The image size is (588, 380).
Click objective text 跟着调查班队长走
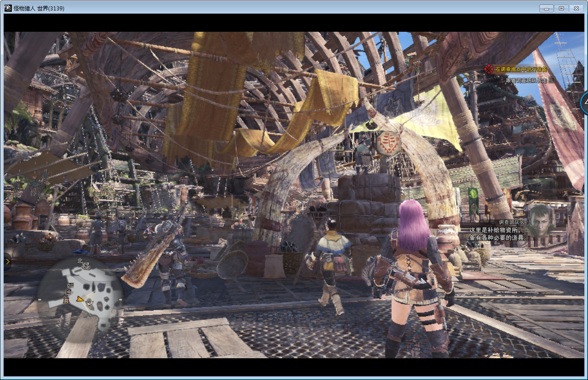click(526, 80)
